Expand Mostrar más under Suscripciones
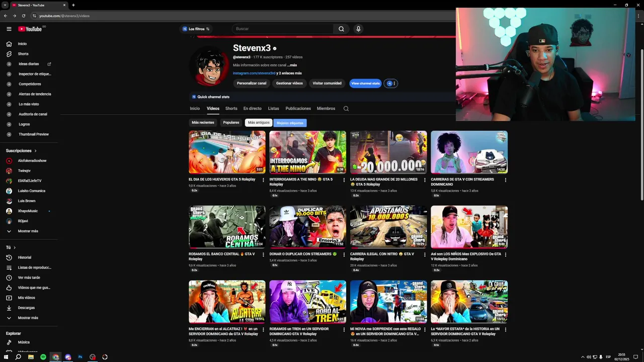 [x=29, y=231]
